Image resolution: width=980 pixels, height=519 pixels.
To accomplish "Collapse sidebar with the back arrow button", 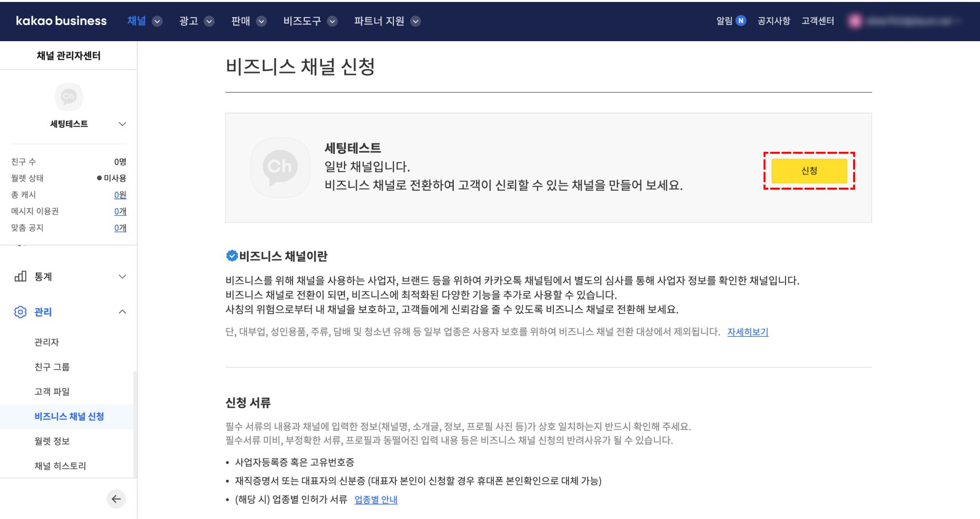I will tap(116, 499).
